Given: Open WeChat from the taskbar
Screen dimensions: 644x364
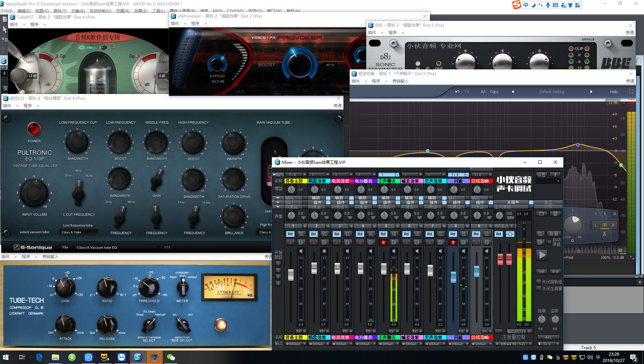Looking at the screenshot, I should (171, 357).
